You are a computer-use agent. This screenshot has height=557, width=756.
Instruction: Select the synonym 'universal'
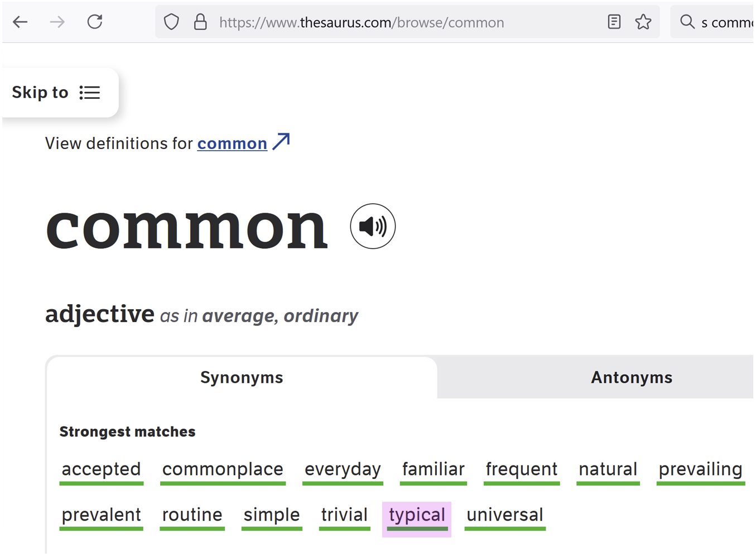[504, 515]
